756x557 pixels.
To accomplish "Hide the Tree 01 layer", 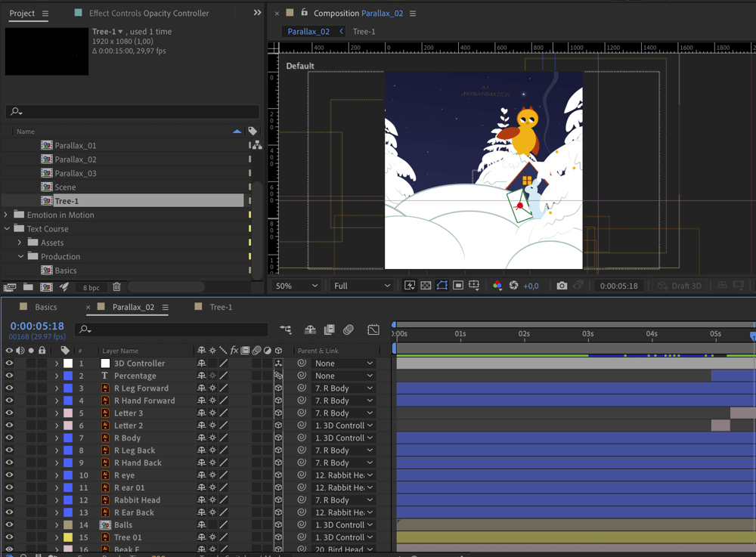I will (x=9, y=537).
